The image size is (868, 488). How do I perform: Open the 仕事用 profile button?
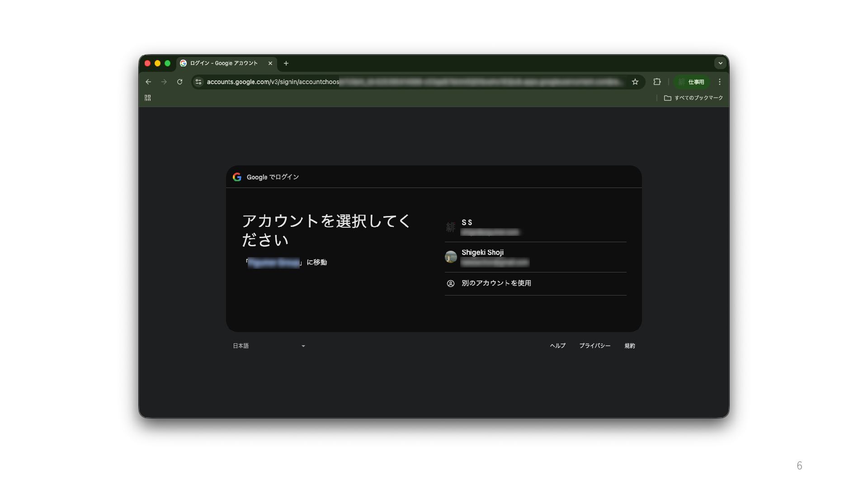[692, 82]
